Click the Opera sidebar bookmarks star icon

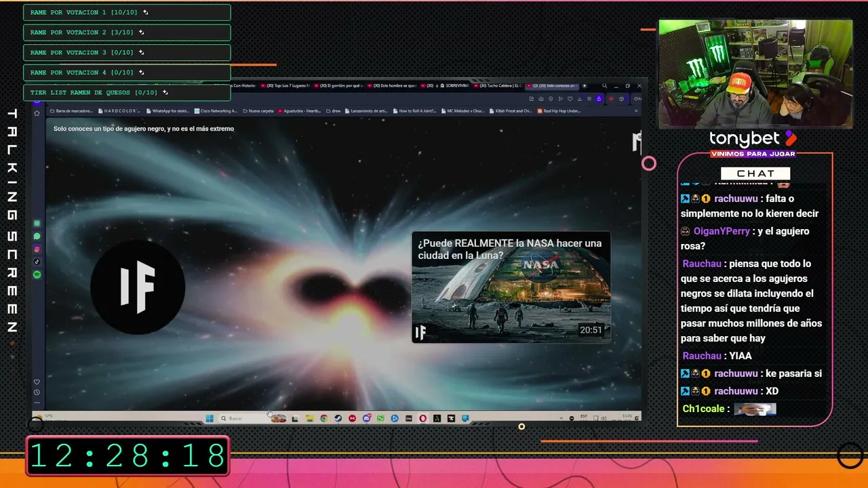click(x=37, y=113)
